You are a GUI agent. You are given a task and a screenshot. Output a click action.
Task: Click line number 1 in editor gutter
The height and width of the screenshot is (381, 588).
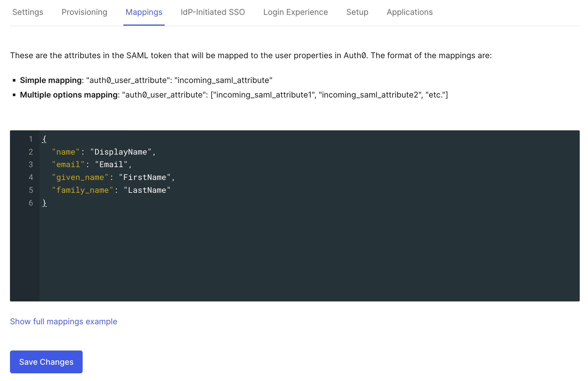pos(31,139)
